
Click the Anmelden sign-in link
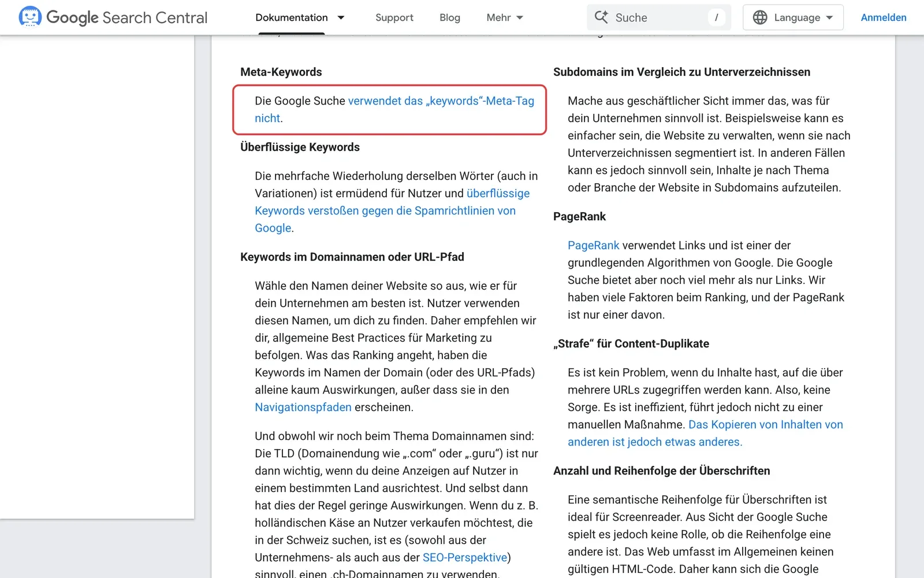884,17
